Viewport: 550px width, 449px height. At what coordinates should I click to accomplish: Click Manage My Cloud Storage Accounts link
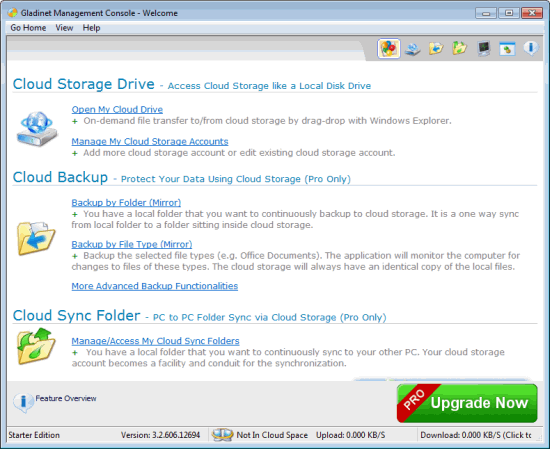[x=150, y=141]
